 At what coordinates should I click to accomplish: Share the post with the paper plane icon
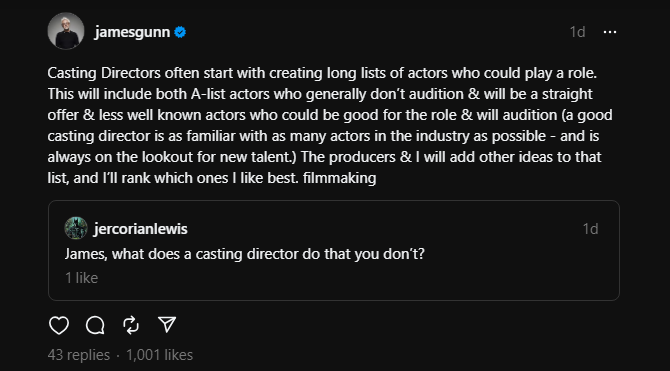coord(167,325)
